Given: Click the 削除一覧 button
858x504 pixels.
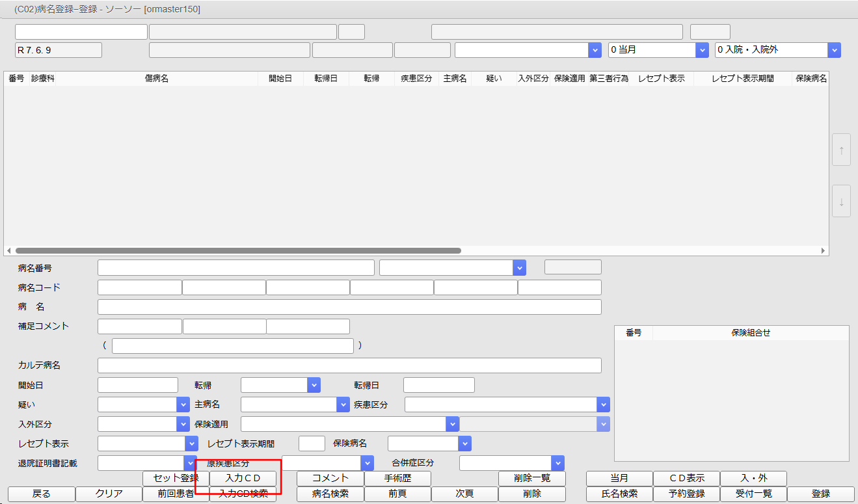Looking at the screenshot, I should (x=531, y=479).
